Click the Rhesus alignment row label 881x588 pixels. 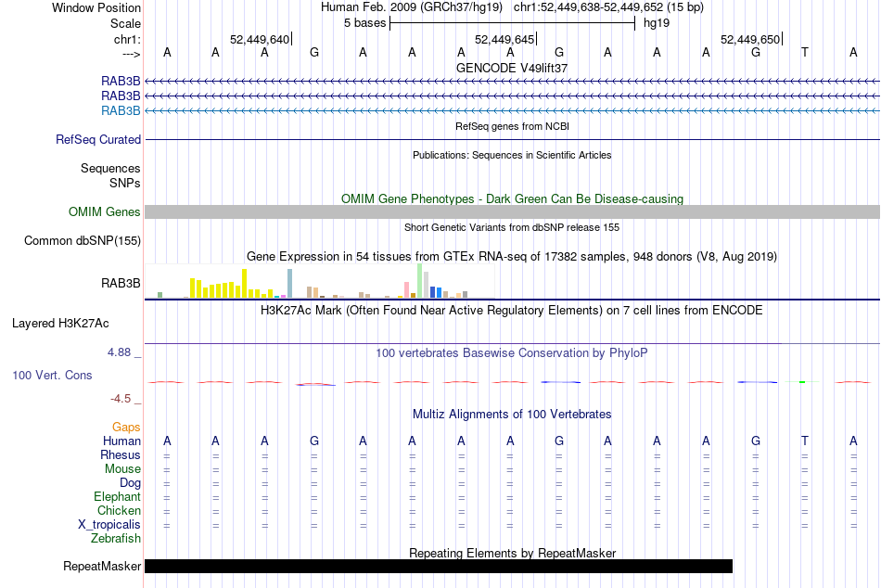coord(121,454)
